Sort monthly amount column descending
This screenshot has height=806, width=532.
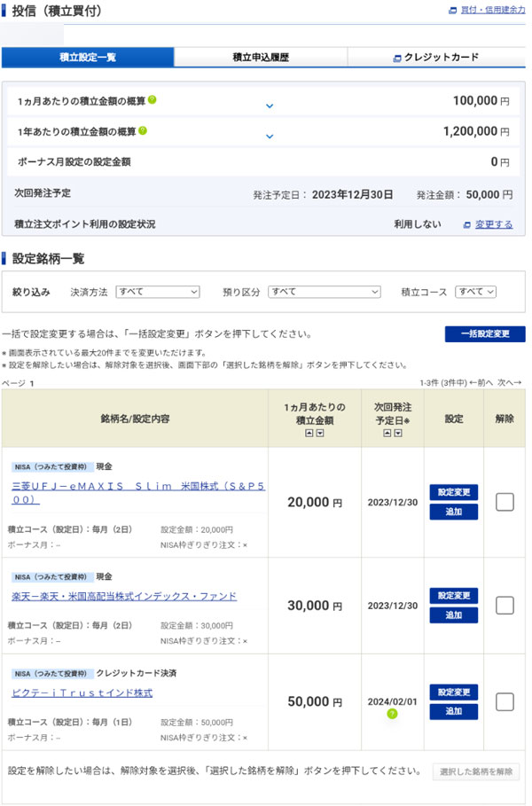pyautogui.click(x=320, y=433)
